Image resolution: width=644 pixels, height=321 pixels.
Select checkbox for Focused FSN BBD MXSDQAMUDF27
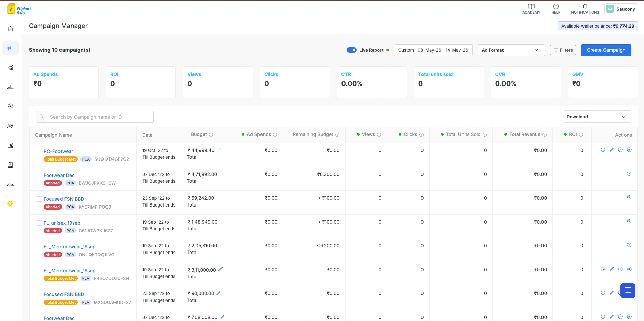point(39,294)
